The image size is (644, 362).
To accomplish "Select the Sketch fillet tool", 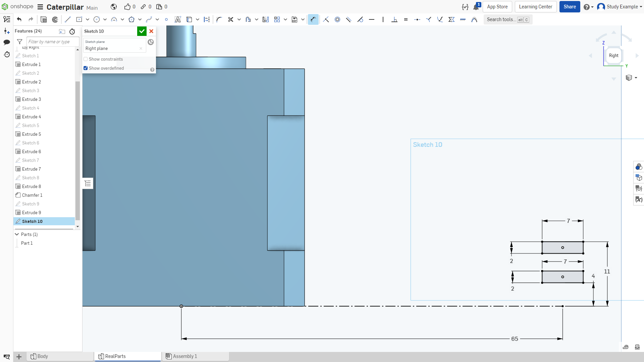I will tap(219, 19).
